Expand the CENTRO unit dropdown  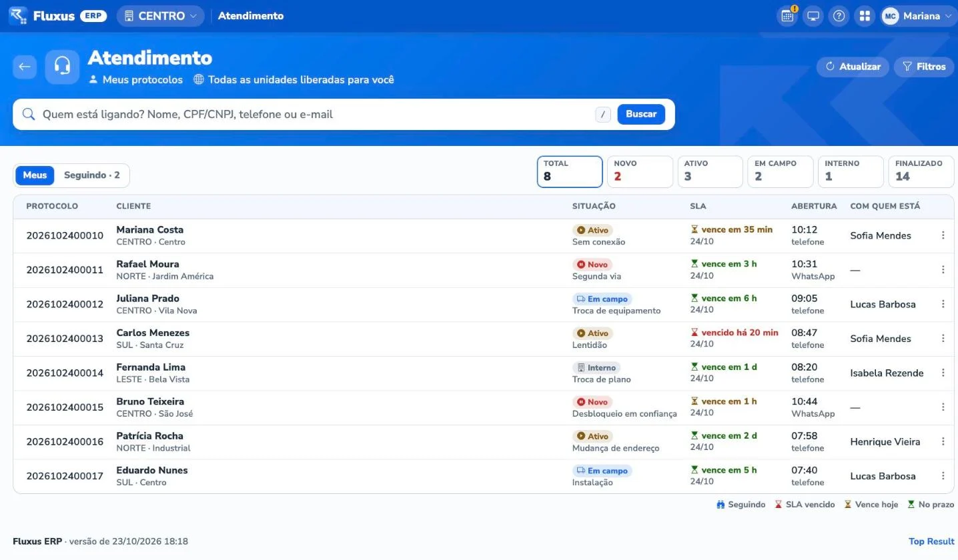click(x=160, y=16)
